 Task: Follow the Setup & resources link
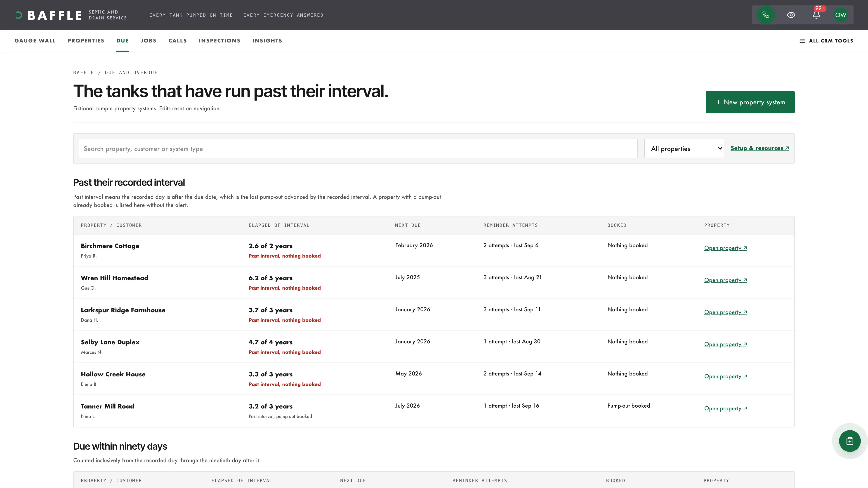760,148
